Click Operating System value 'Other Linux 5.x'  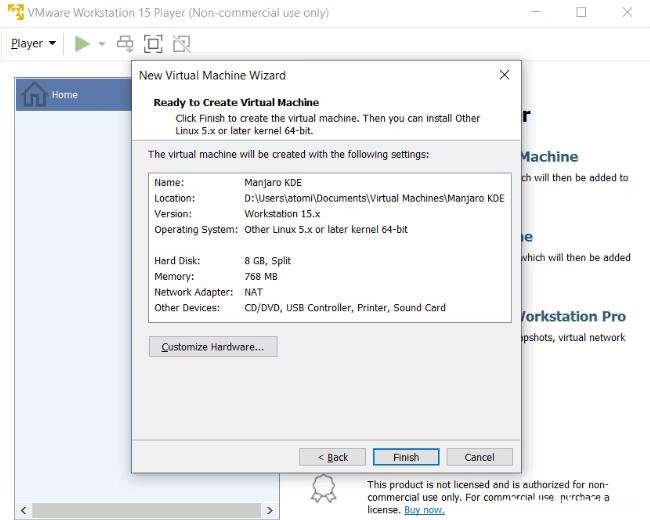326,230
